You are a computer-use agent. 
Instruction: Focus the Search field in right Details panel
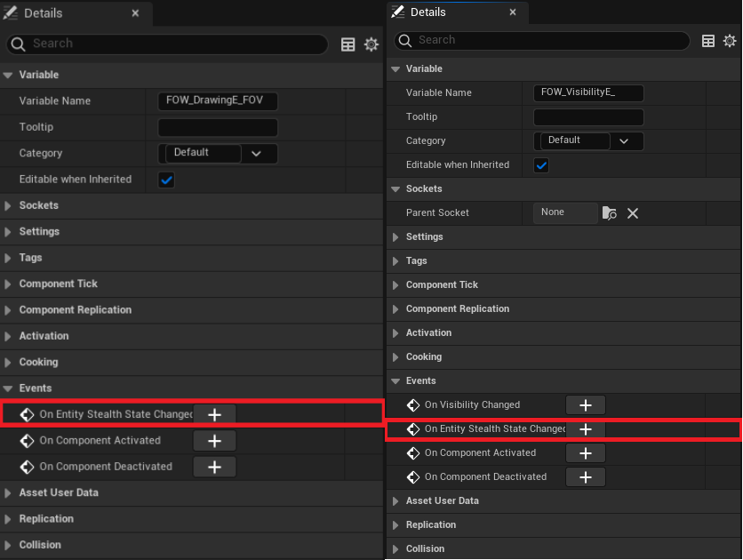coord(541,41)
